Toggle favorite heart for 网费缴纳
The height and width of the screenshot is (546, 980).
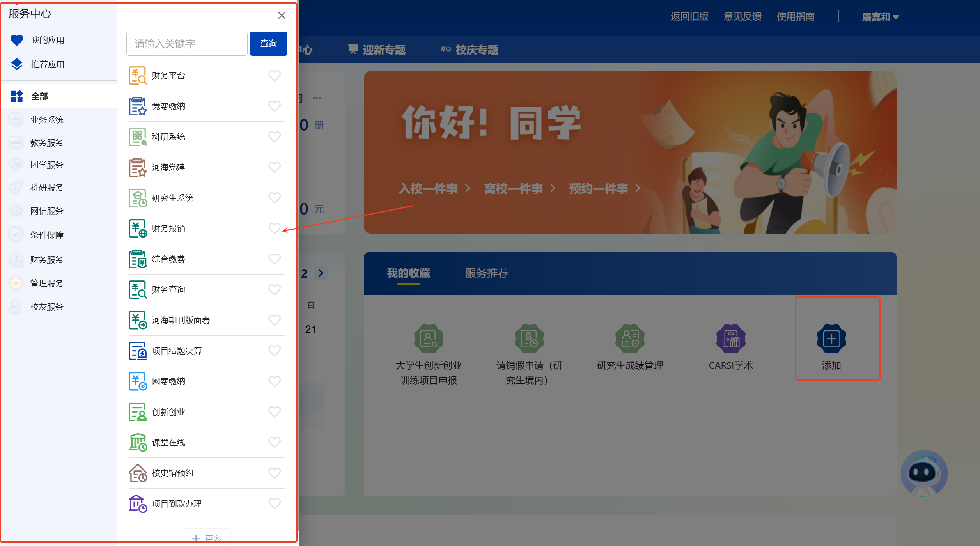(x=275, y=381)
